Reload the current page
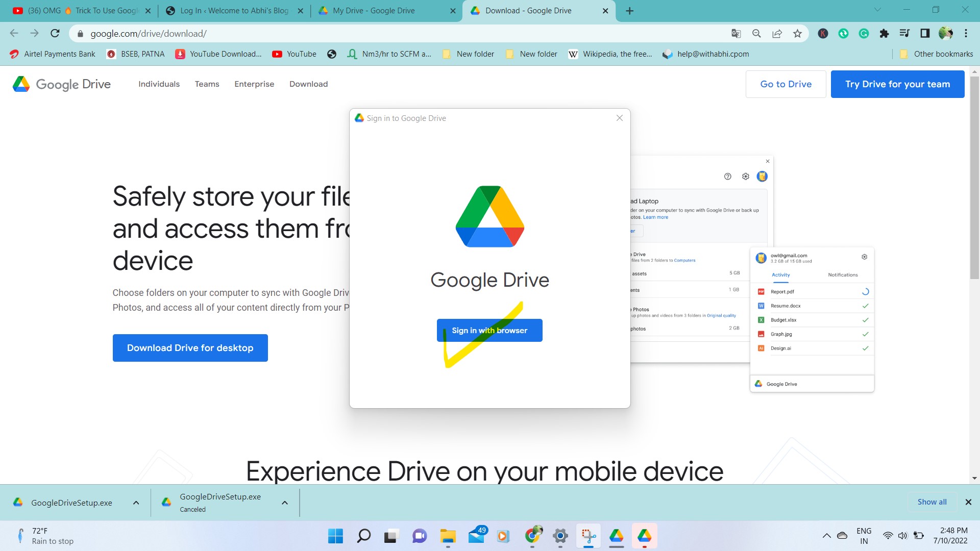 pos(55,34)
